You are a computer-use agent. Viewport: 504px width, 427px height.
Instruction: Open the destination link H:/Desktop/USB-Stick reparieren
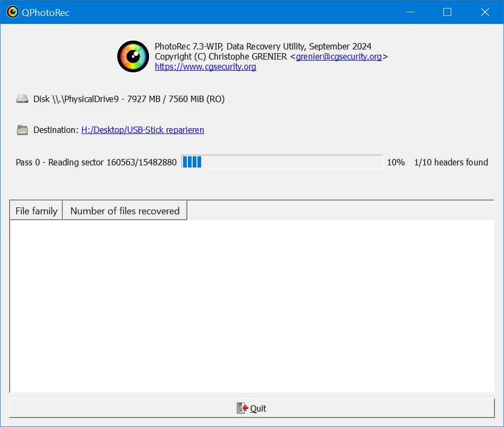pos(143,130)
